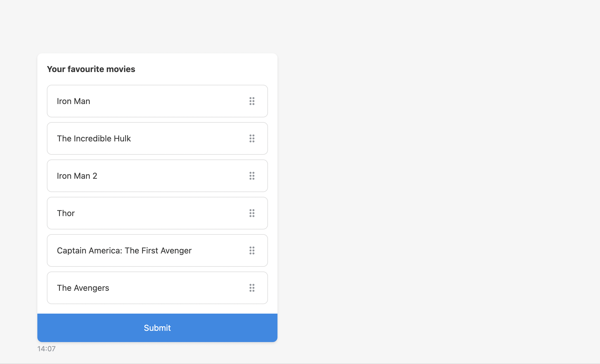The height and width of the screenshot is (364, 600).
Task: Select the Thor movie title text
Action: 66,213
